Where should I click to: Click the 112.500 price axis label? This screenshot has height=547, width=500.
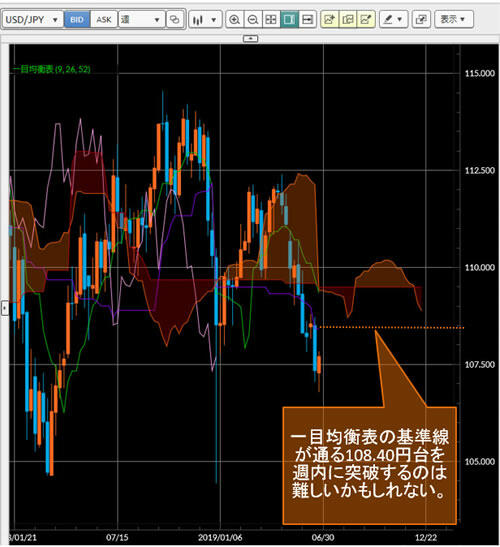[x=480, y=170]
